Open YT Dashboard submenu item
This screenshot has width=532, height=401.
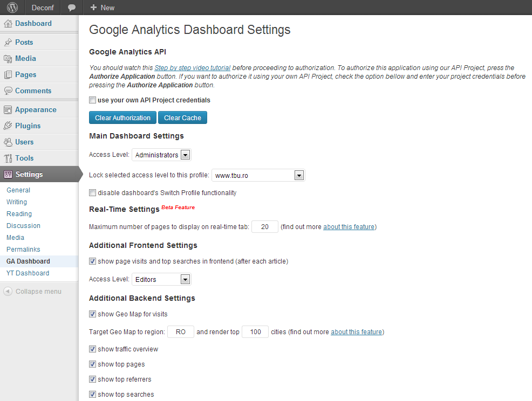(28, 273)
